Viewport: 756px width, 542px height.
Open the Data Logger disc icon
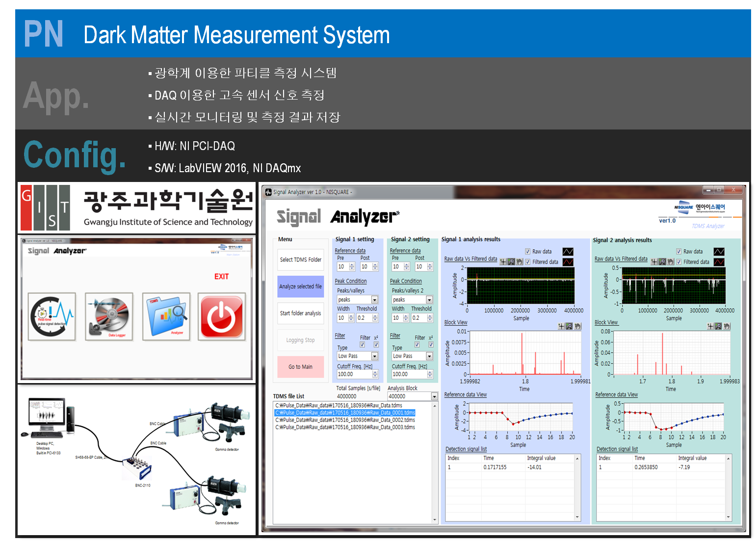click(x=109, y=316)
